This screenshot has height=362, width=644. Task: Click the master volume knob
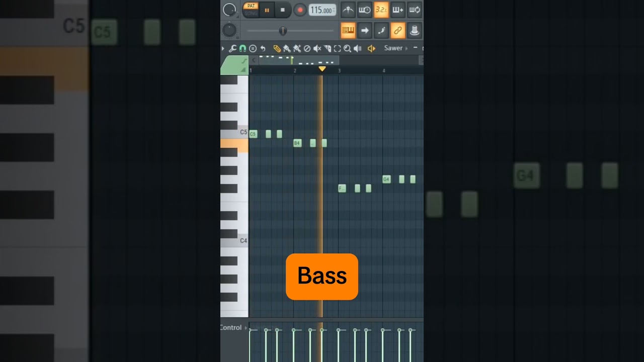pos(229,10)
